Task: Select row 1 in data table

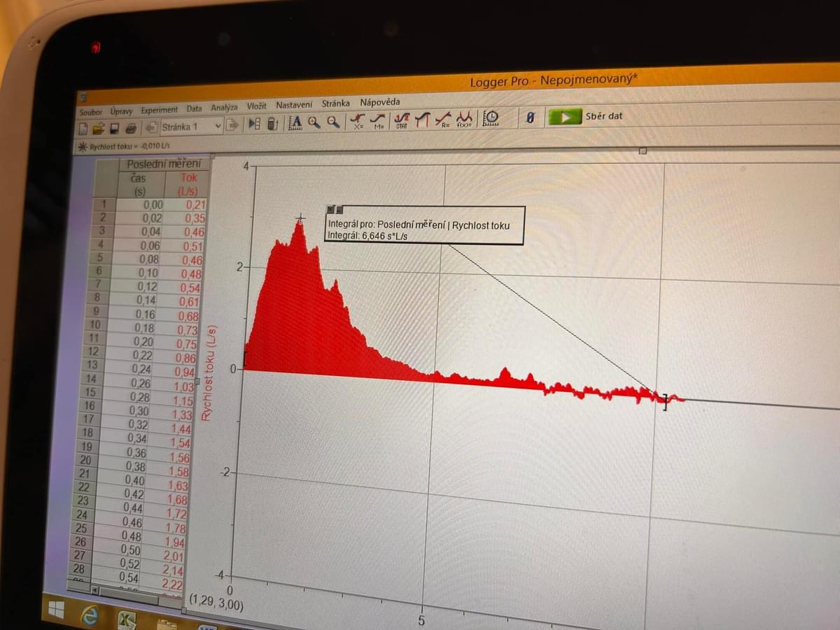Action: pyautogui.click(x=105, y=204)
